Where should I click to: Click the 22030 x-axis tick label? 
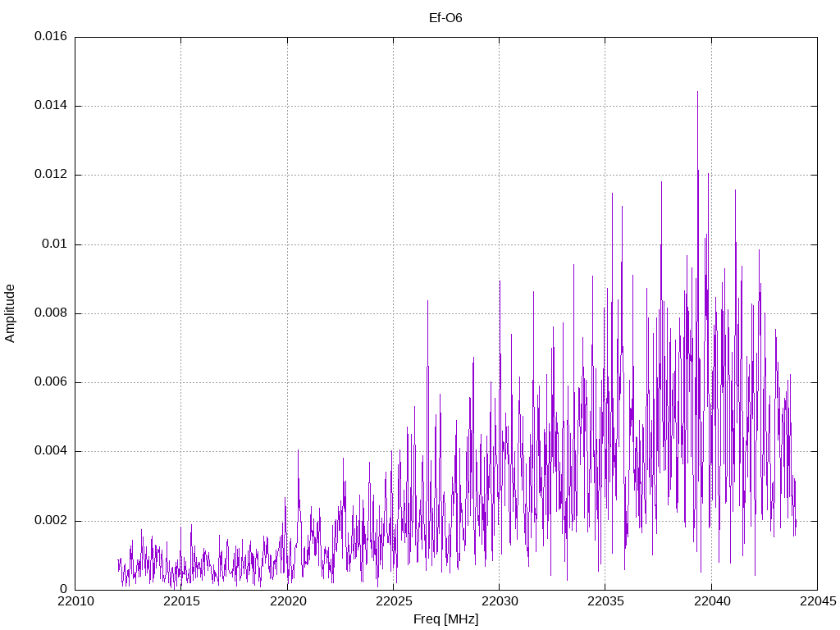(x=500, y=601)
